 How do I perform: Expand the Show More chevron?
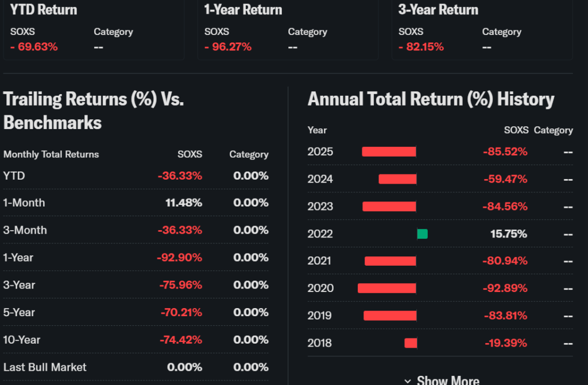point(408,380)
